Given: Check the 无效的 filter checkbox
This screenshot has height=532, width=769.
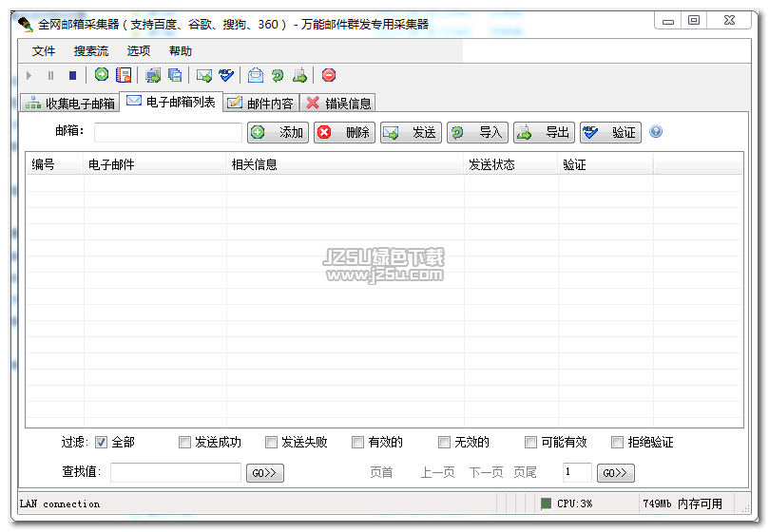Looking at the screenshot, I should coord(444,443).
